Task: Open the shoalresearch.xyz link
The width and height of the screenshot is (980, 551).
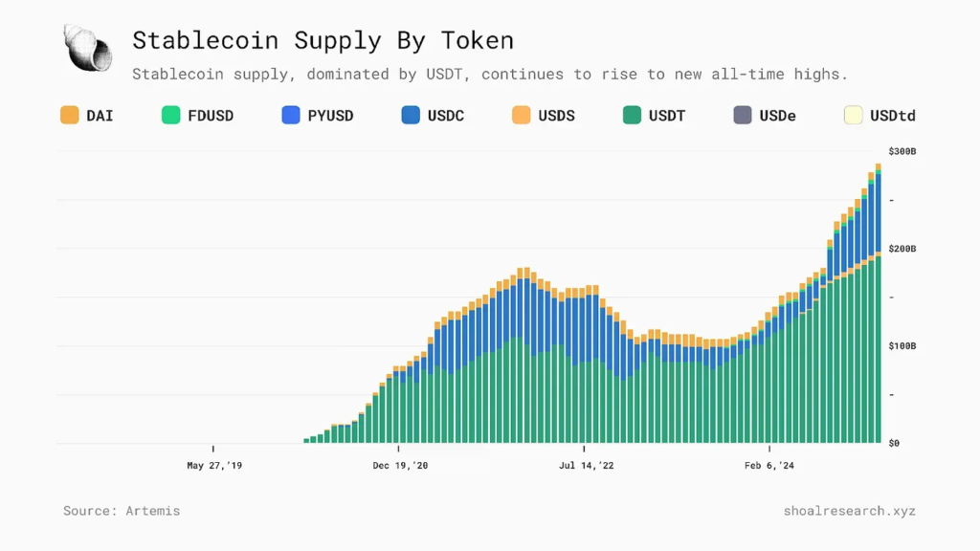Action: click(x=849, y=511)
